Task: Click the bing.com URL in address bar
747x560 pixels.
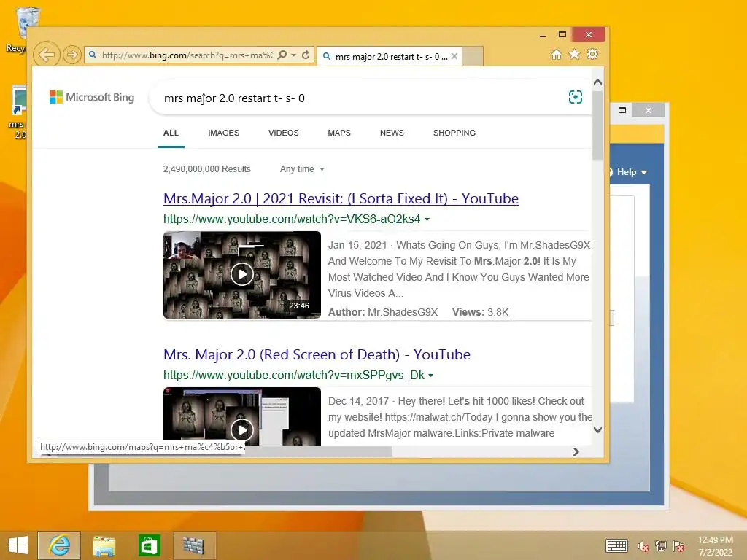Action: click(187, 55)
